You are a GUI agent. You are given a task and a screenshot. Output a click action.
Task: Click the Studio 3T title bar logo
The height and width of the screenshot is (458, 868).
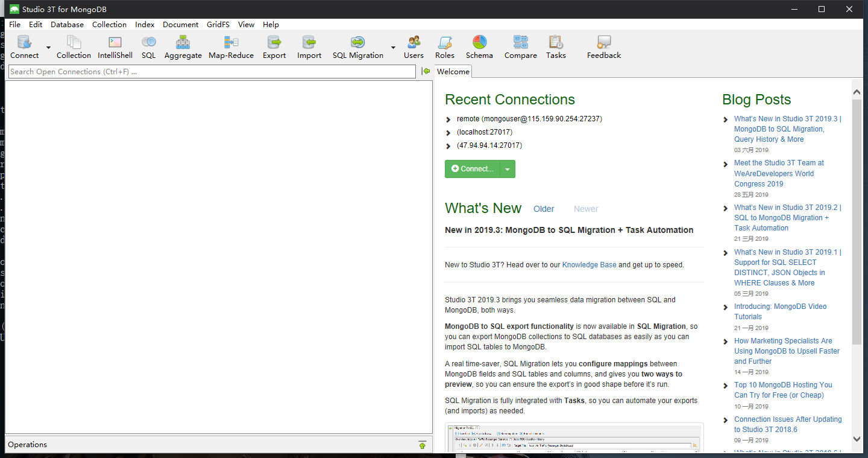[14, 9]
